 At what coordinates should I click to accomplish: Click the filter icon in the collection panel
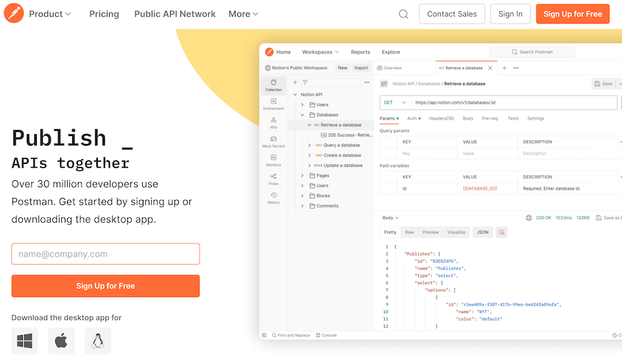click(305, 82)
